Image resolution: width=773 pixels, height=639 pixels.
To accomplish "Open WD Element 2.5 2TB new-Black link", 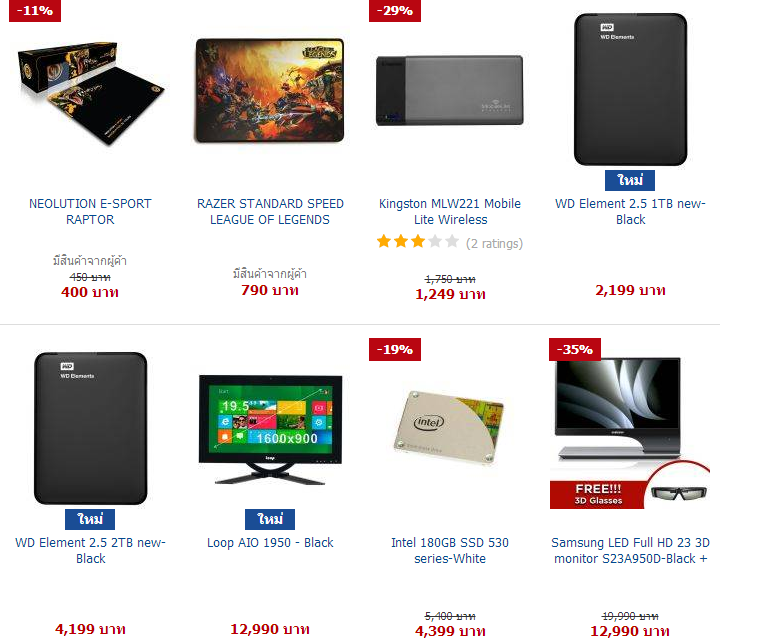I will (90, 550).
